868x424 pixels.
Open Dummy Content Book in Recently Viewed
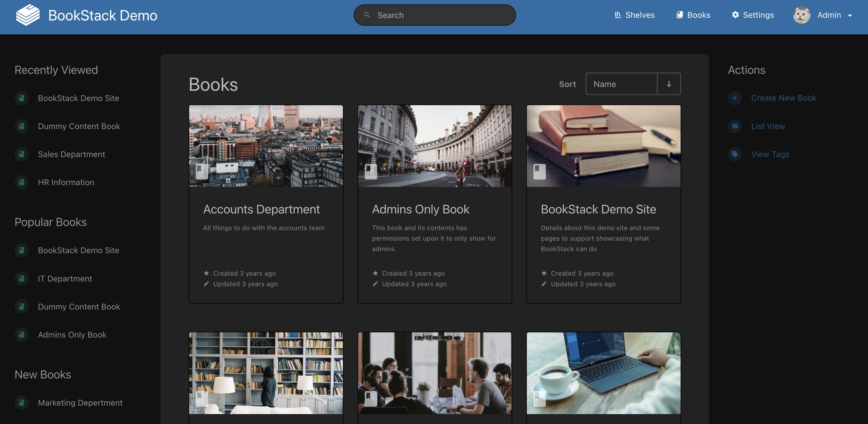pyautogui.click(x=79, y=126)
